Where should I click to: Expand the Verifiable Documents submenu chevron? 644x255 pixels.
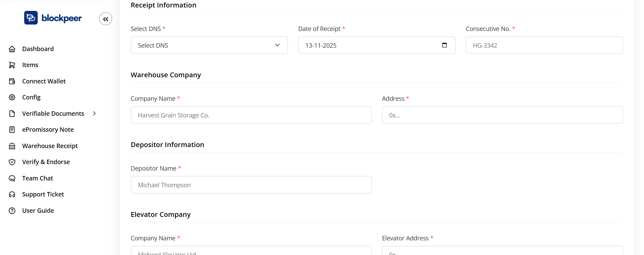(x=94, y=113)
